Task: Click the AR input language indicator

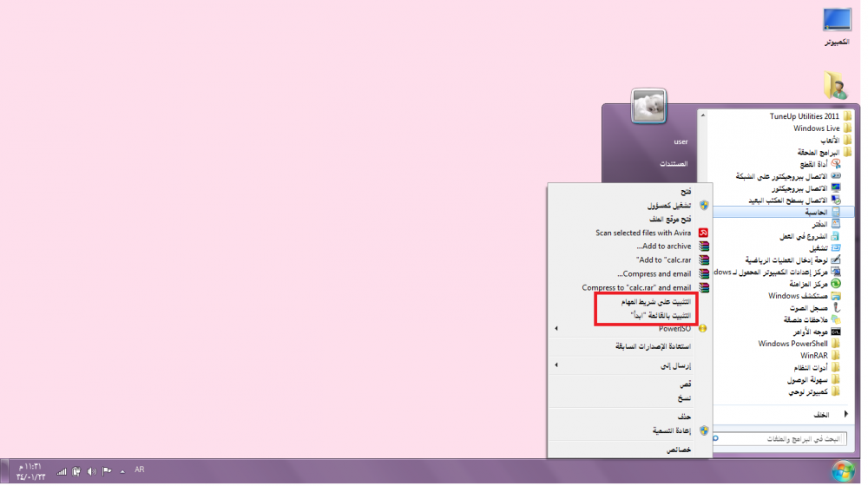Action: click(139, 470)
